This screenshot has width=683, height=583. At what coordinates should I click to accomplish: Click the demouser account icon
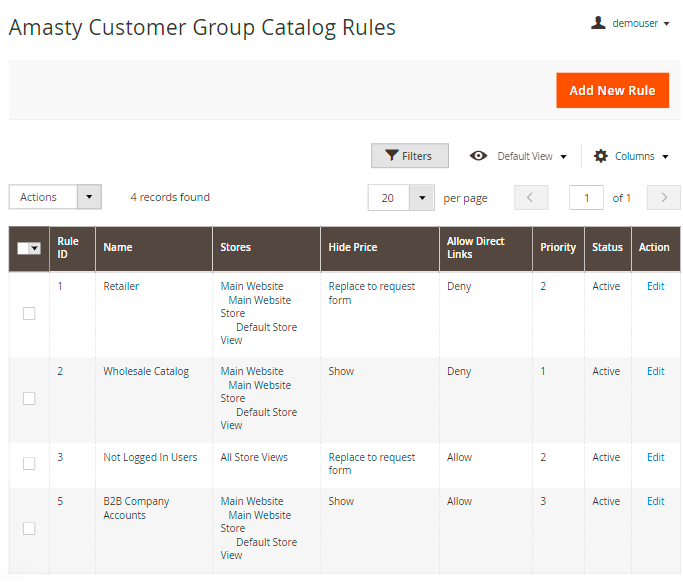point(598,23)
